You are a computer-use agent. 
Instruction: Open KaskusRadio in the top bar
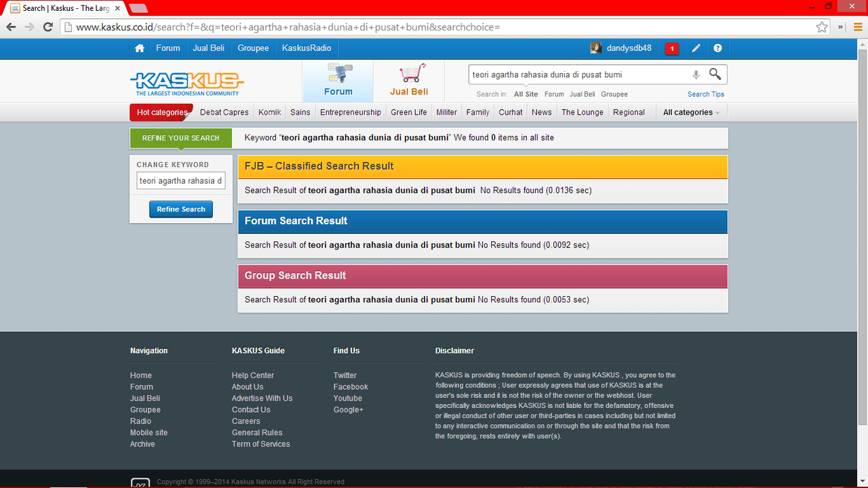click(307, 48)
